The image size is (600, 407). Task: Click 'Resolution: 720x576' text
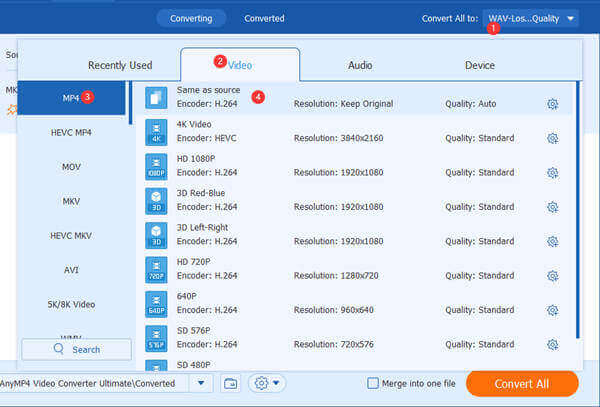click(x=334, y=345)
